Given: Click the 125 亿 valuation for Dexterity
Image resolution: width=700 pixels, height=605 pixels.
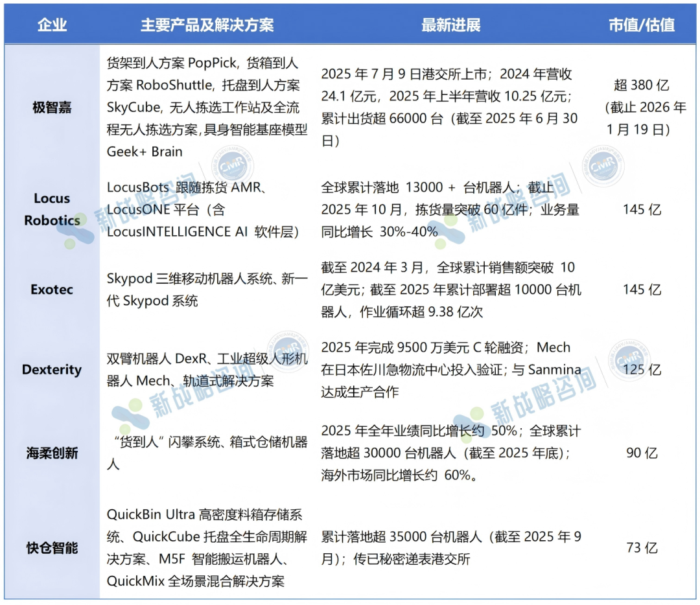Looking at the screenshot, I should [641, 370].
